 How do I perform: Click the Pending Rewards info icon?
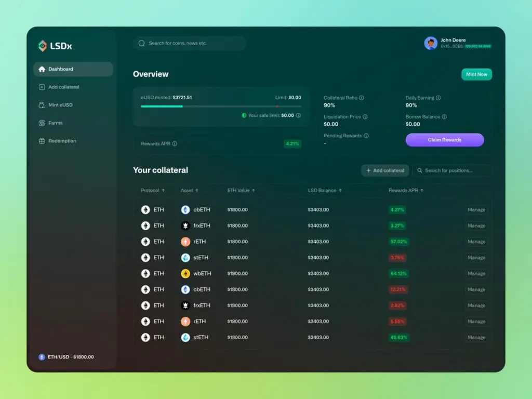point(366,136)
